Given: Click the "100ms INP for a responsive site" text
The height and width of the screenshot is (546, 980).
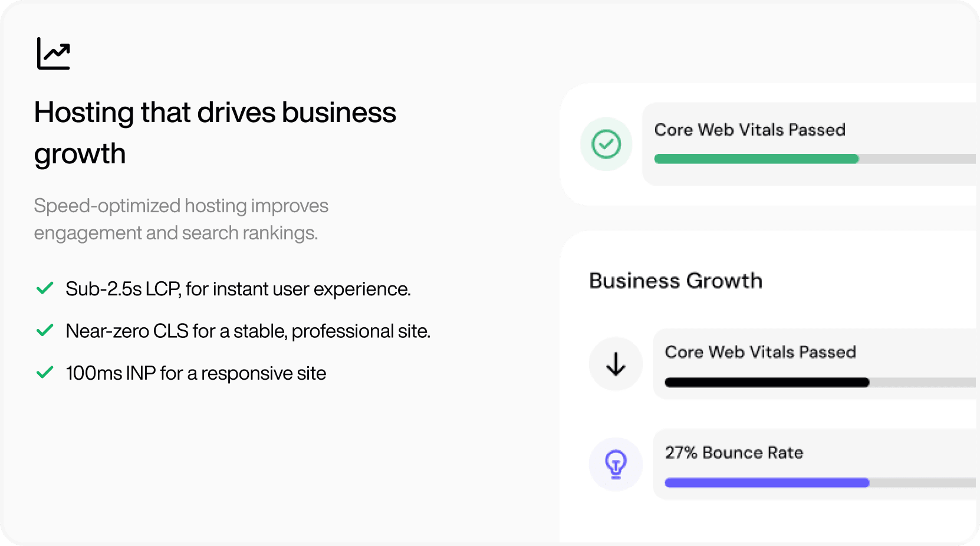Looking at the screenshot, I should pos(196,373).
